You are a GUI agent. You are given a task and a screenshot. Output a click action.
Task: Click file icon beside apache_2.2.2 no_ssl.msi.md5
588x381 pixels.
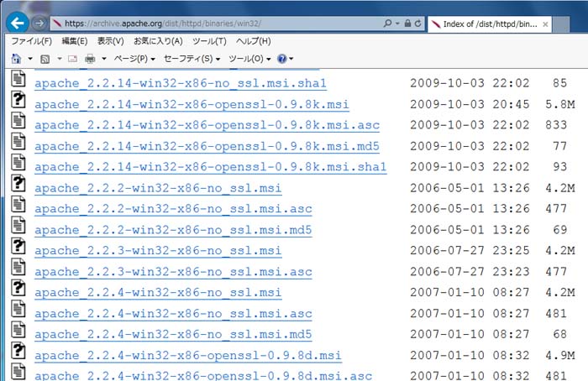point(18,226)
